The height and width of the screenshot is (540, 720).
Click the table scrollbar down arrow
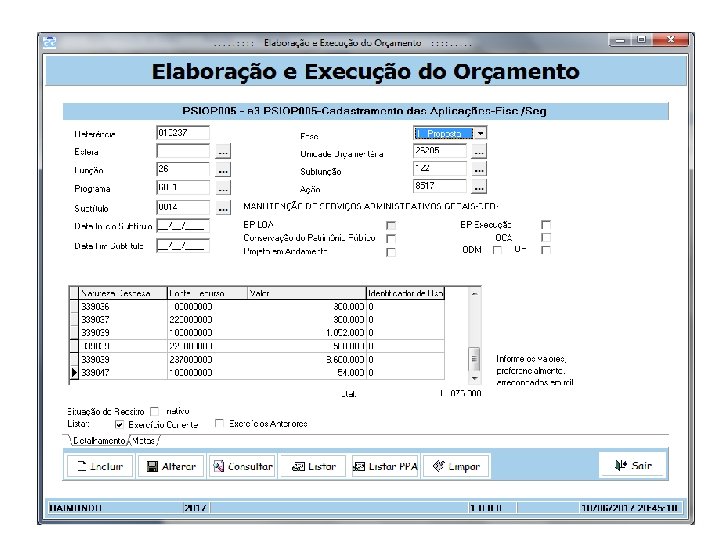pyautogui.click(x=474, y=379)
